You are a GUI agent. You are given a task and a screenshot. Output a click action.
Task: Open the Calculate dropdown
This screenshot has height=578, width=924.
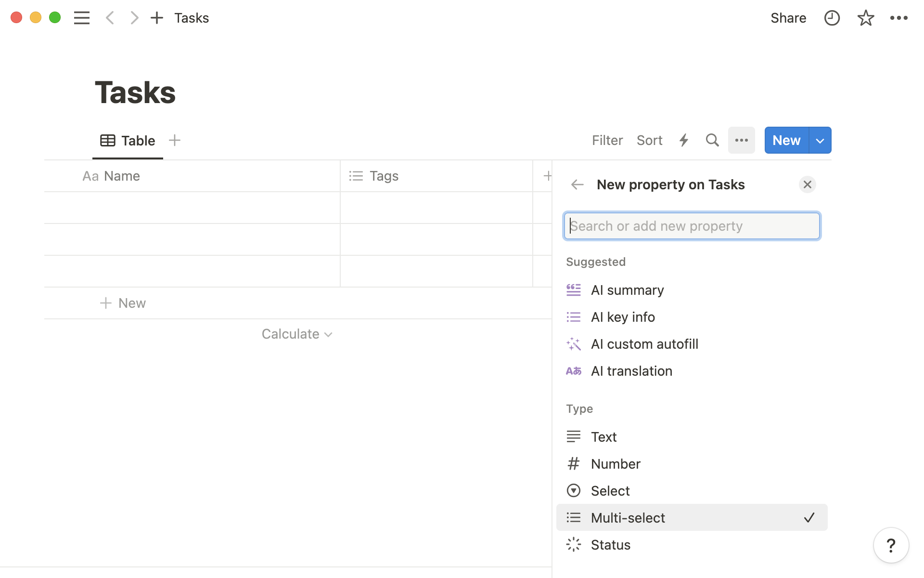[296, 334]
